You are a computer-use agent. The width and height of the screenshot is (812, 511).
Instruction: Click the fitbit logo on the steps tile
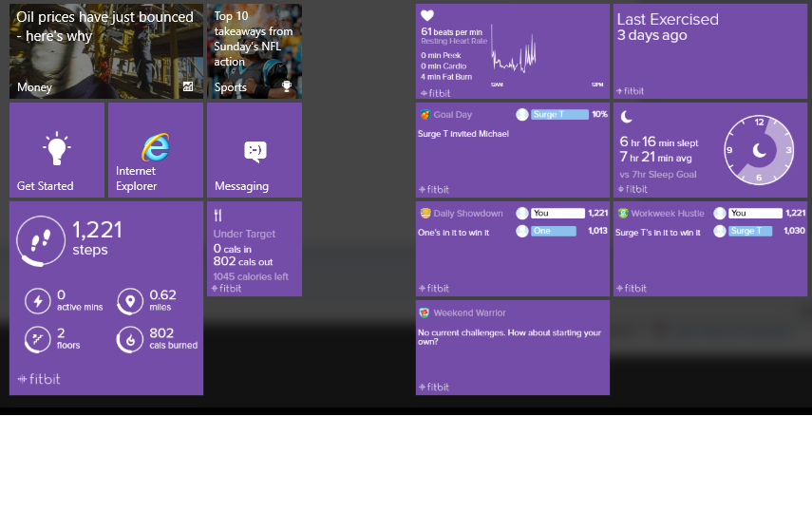(x=39, y=379)
